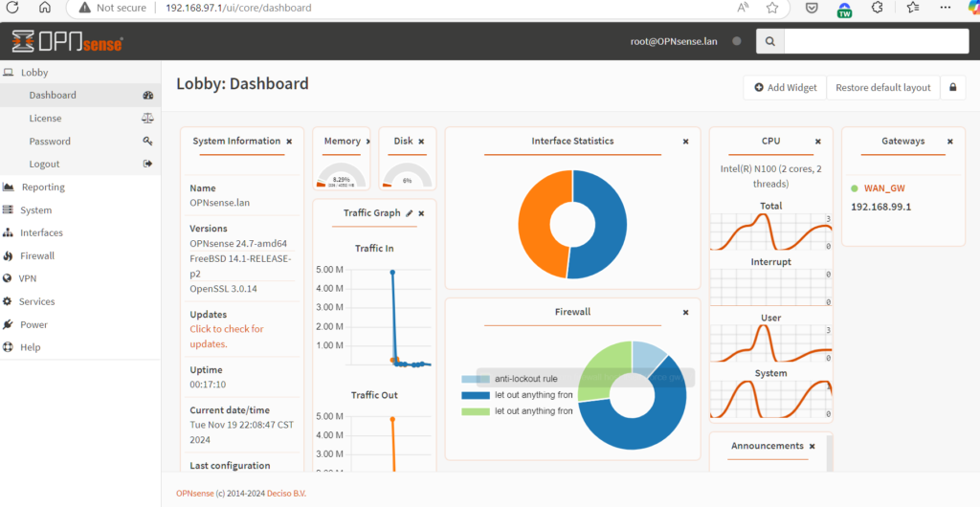Lock the dashboard layout with padlock button

[953, 87]
